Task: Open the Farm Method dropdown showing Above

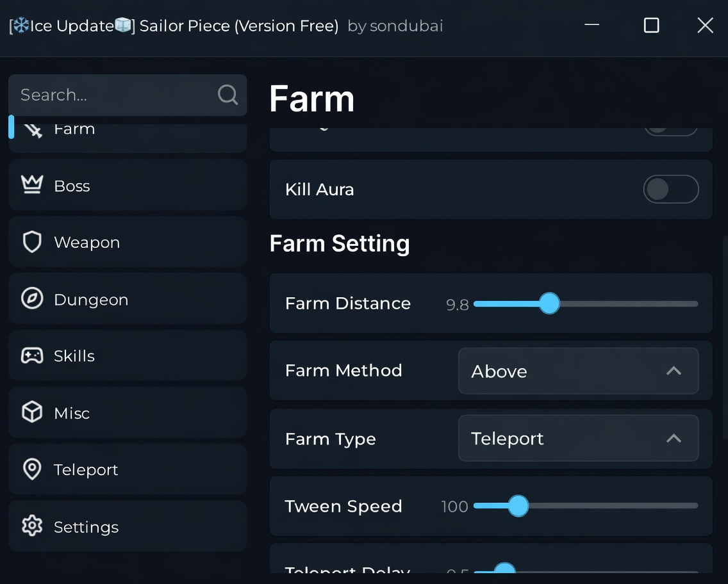Action: [x=577, y=371]
